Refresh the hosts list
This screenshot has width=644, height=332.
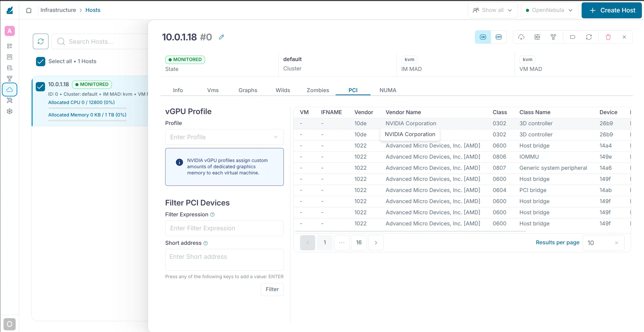coord(41,41)
